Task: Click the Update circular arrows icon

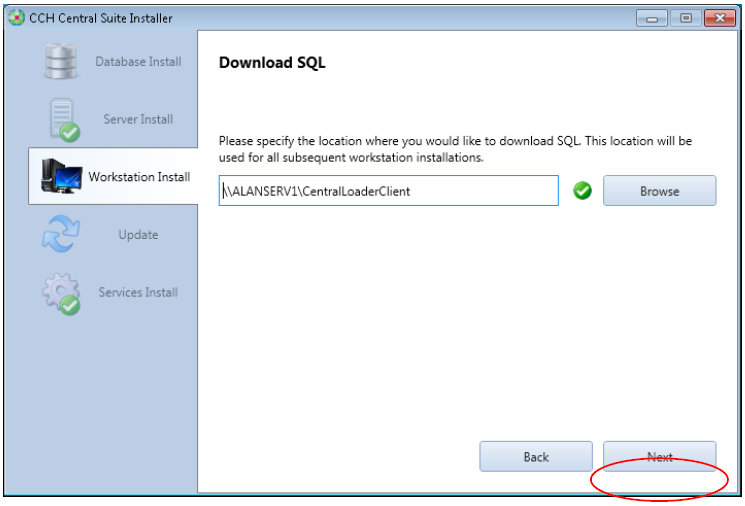Action: click(x=61, y=234)
